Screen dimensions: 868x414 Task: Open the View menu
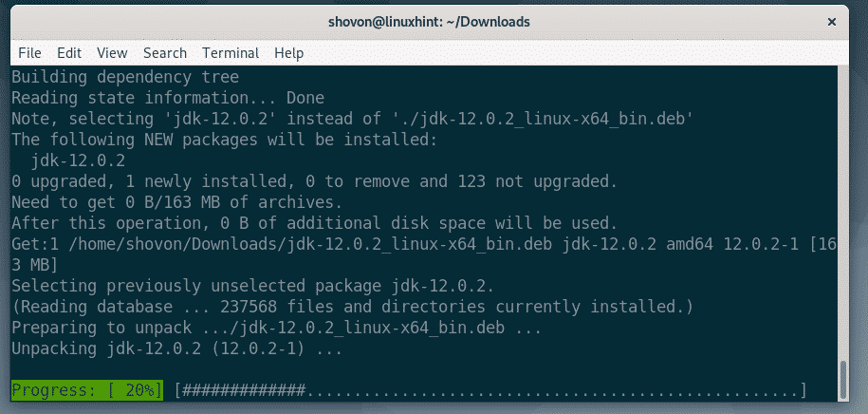(112, 53)
